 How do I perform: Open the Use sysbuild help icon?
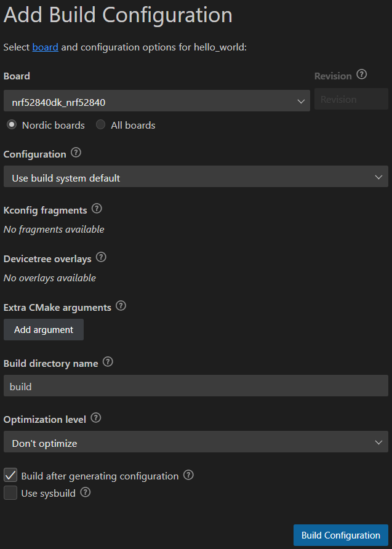click(86, 492)
